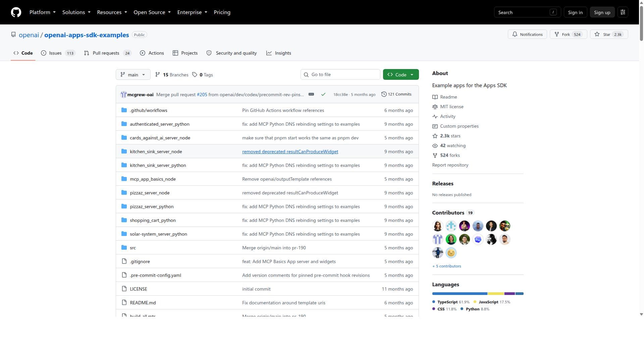644x362 pixels.
Task: Click the file icon for .pre-commit-config.yaml
Action: click(124, 275)
